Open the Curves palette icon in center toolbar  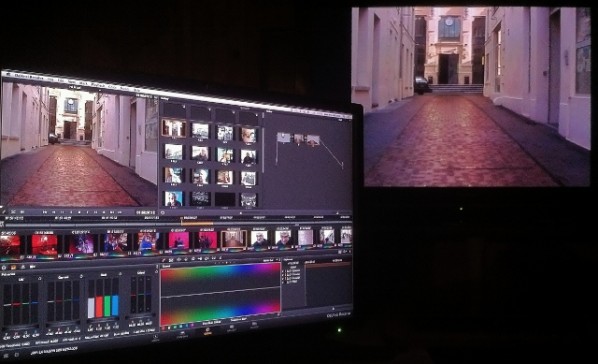point(164,259)
